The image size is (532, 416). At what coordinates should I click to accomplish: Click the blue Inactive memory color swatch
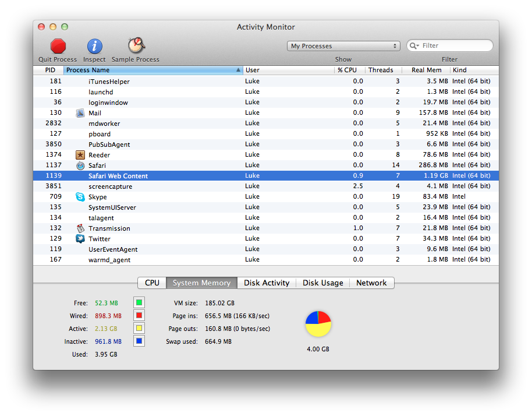pos(139,341)
